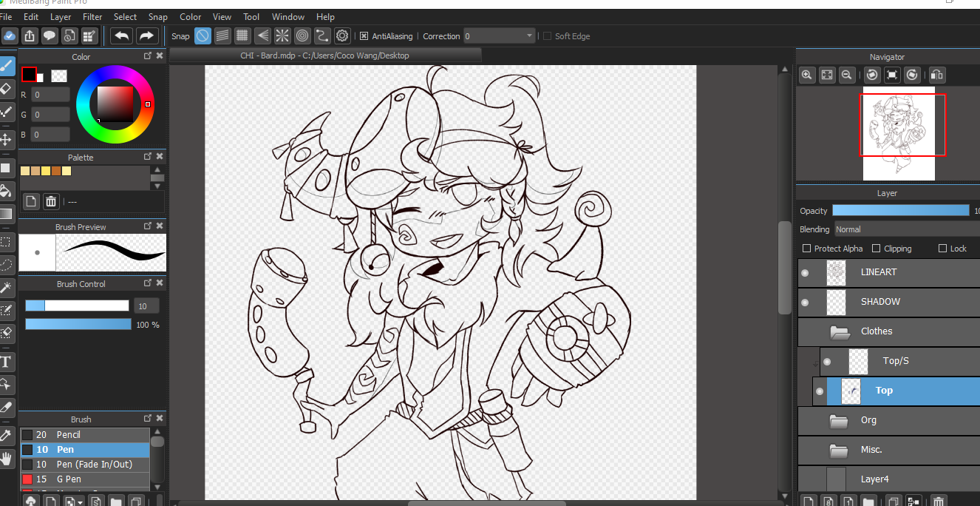The width and height of the screenshot is (980, 506).
Task: Enable the radial snap guide
Action: click(x=282, y=36)
